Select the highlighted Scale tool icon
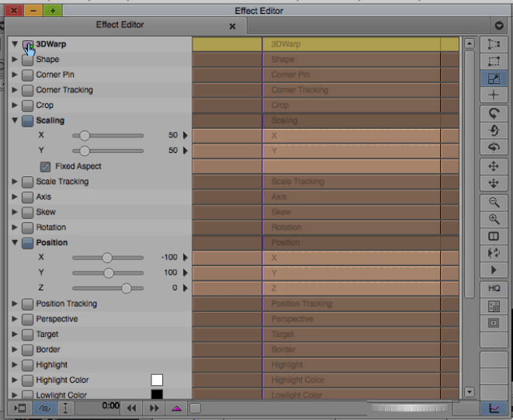Image resolution: width=513 pixels, height=420 pixels. (x=494, y=78)
